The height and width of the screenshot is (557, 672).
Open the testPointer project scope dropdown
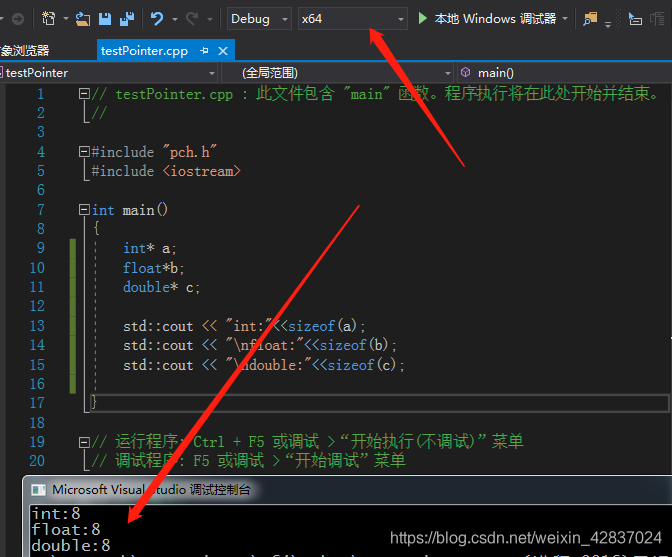[x=108, y=73]
